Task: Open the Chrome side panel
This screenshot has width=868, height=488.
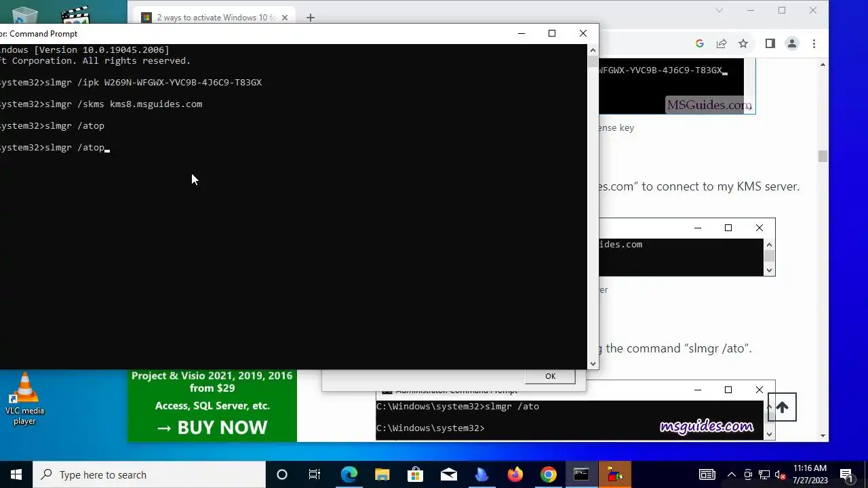Action: click(x=770, y=43)
